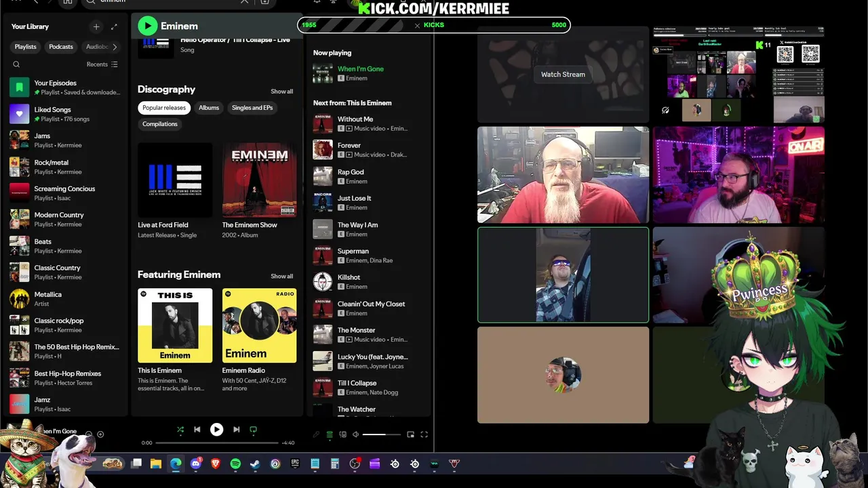
Task: Open Brave browser from the taskbar
Action: pyautogui.click(x=216, y=464)
